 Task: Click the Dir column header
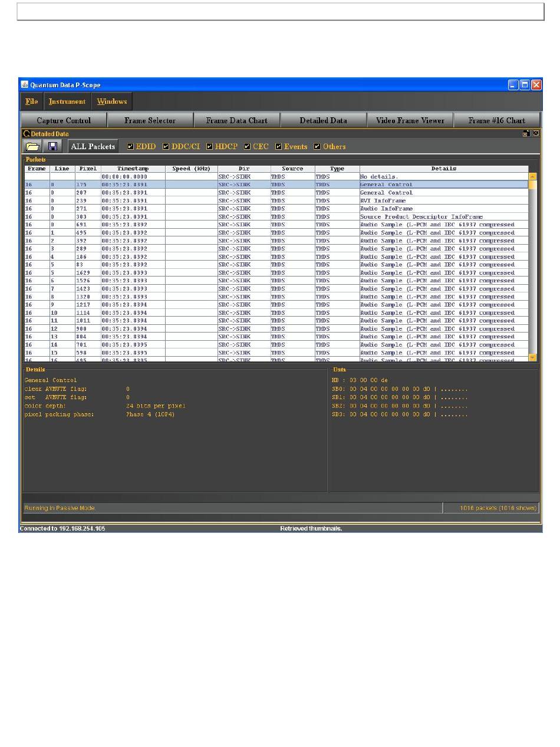click(244, 169)
